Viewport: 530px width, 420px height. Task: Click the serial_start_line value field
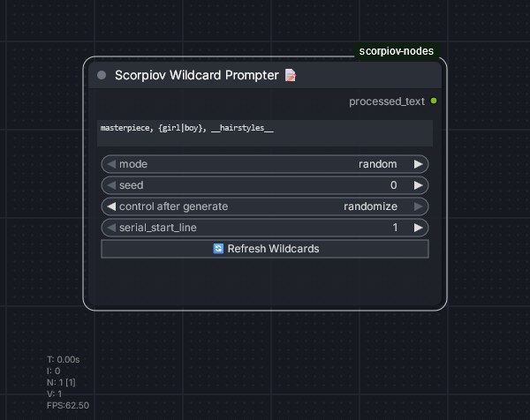coord(265,228)
